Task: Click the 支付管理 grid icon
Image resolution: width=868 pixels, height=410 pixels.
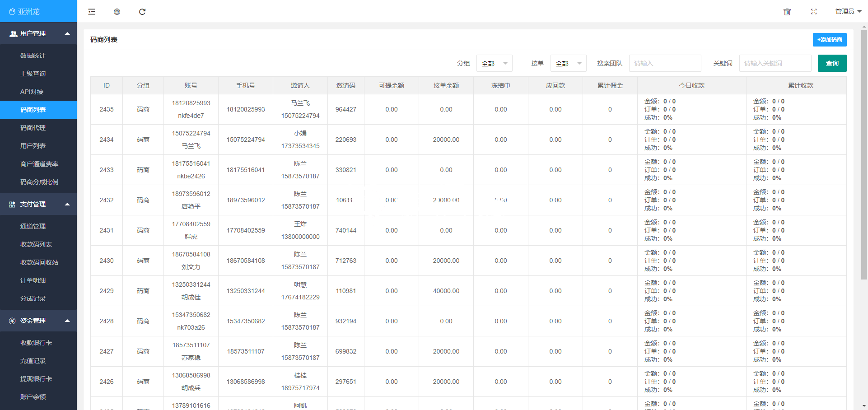Action: coord(12,204)
